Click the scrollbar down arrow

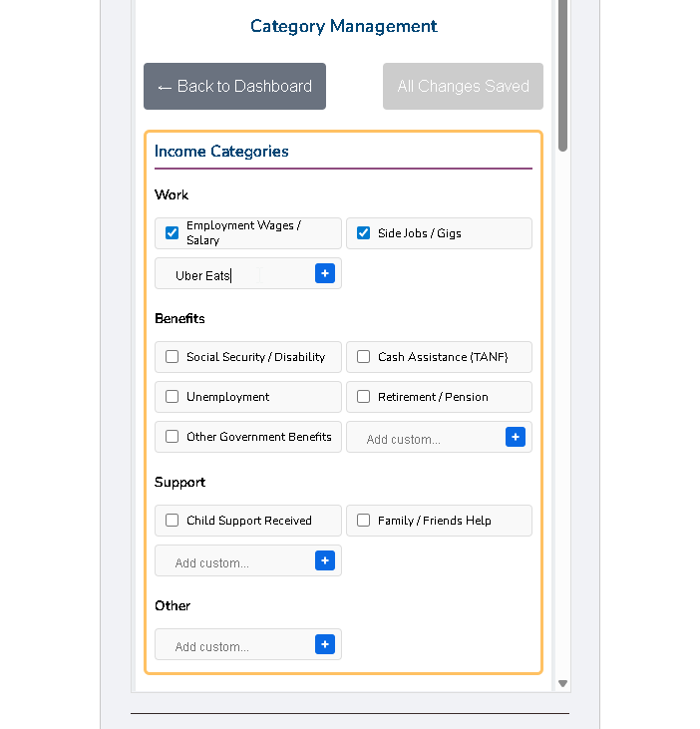(x=562, y=683)
